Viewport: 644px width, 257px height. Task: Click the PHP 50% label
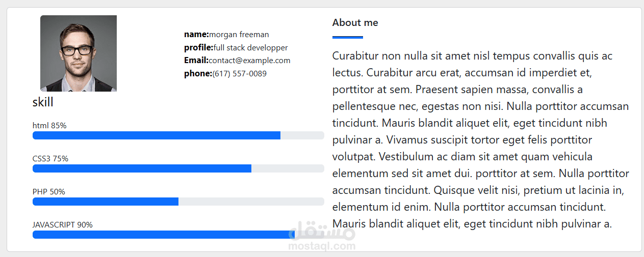click(x=49, y=192)
